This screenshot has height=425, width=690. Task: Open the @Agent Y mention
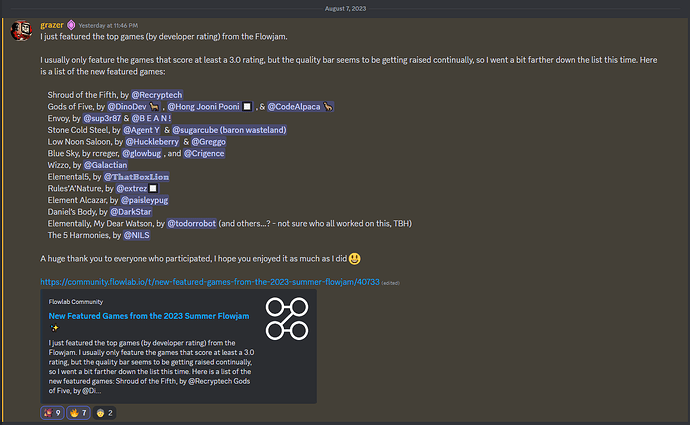[x=142, y=130]
